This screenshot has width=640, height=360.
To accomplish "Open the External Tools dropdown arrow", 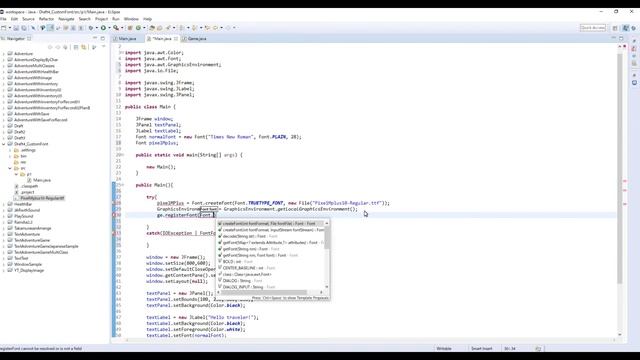I will coord(122,28).
